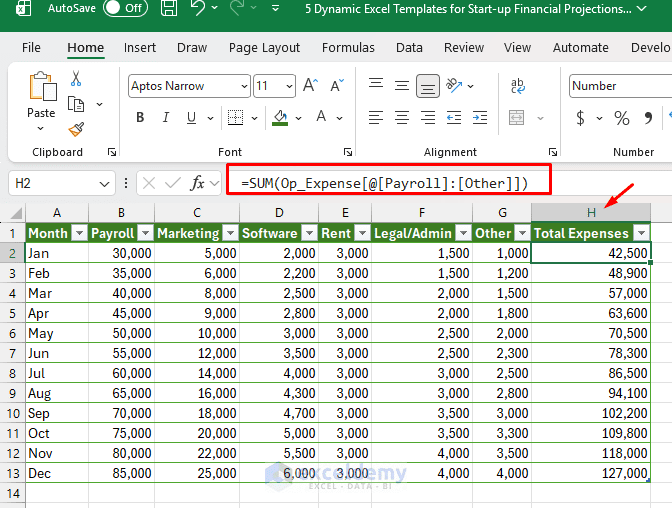This screenshot has height=508, width=672.
Task: Open the Payroll column filter dropdown
Action: (x=146, y=233)
